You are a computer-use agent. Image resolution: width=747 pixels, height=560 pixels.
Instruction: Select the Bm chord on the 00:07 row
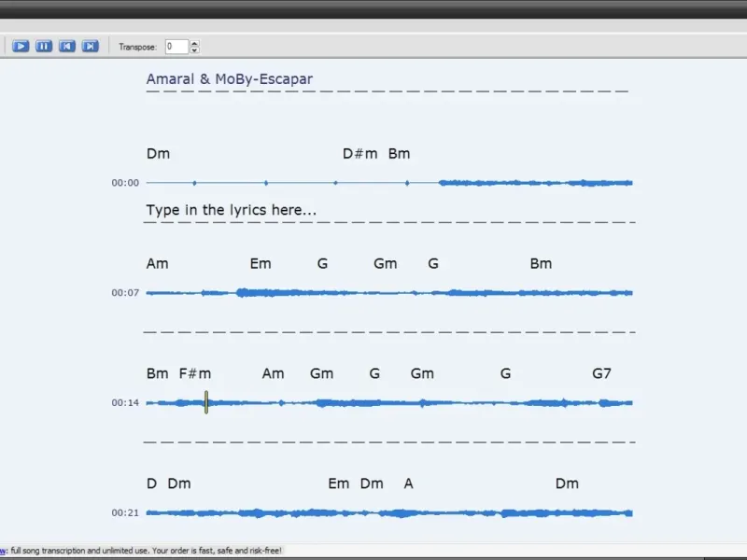pyautogui.click(x=542, y=263)
